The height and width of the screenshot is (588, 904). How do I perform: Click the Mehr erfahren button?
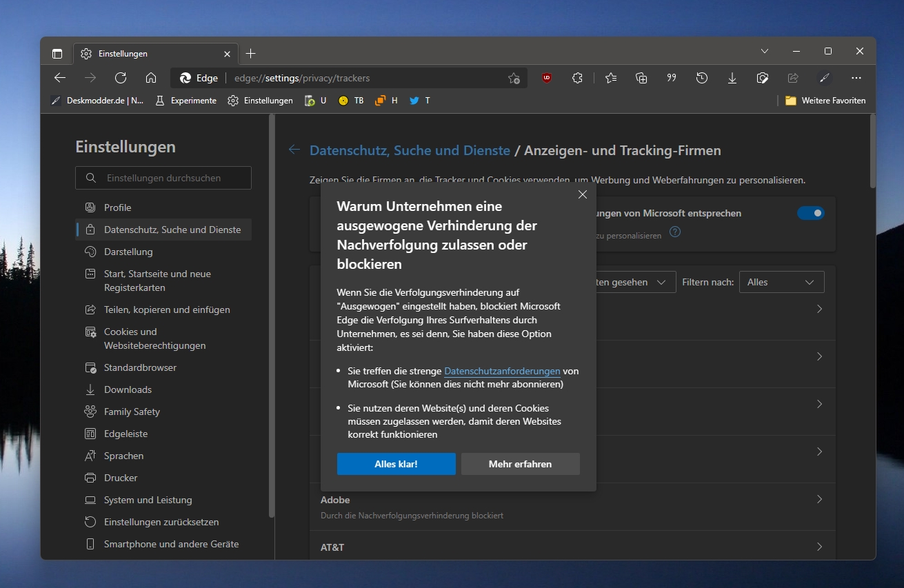coord(521,464)
